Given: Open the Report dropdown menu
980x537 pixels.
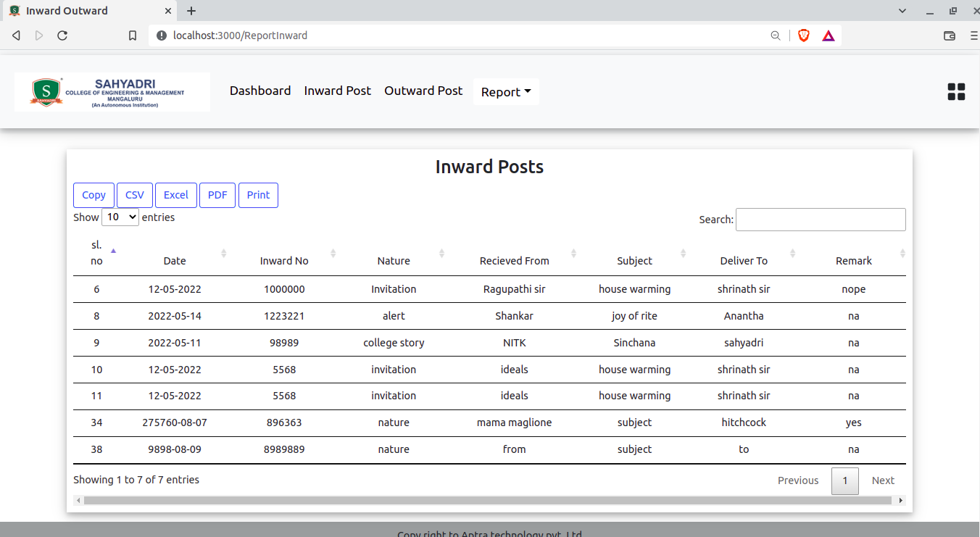Looking at the screenshot, I should coord(506,91).
